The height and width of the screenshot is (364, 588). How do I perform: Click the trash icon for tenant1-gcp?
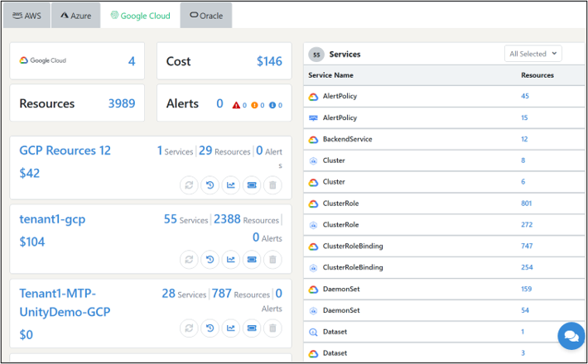(272, 259)
